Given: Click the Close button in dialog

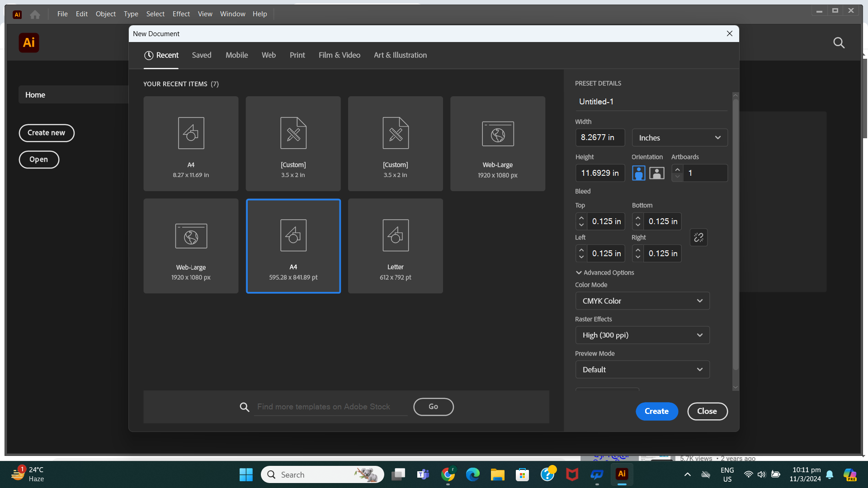Looking at the screenshot, I should point(708,411).
